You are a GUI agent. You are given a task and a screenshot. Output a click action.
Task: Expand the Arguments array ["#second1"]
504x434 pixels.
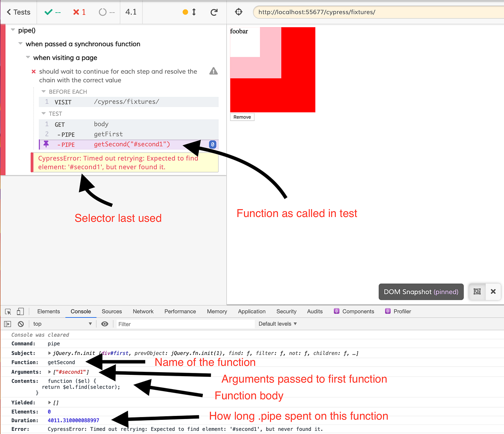[x=50, y=372]
